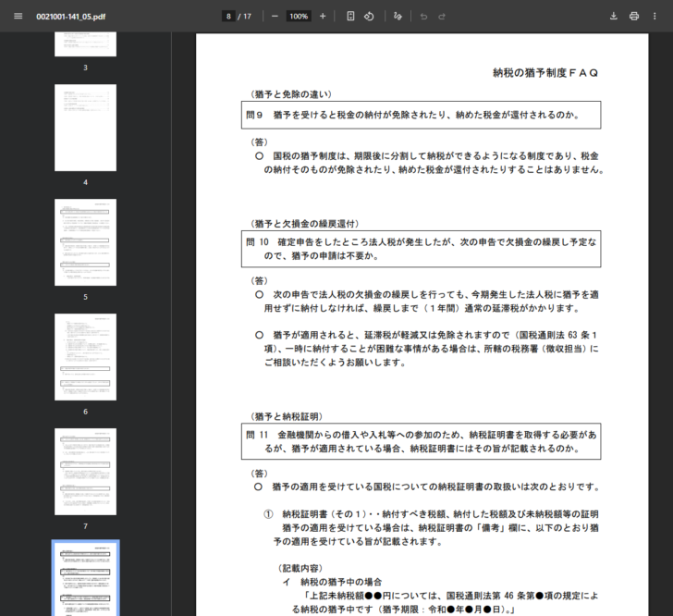Click the redo arrow icon
673x616 pixels.
[442, 17]
